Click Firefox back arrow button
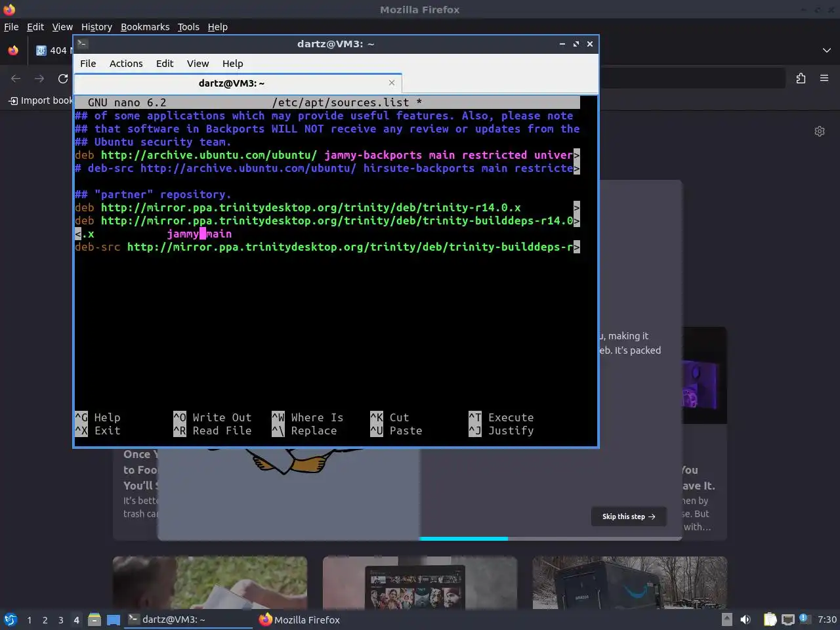 point(16,79)
